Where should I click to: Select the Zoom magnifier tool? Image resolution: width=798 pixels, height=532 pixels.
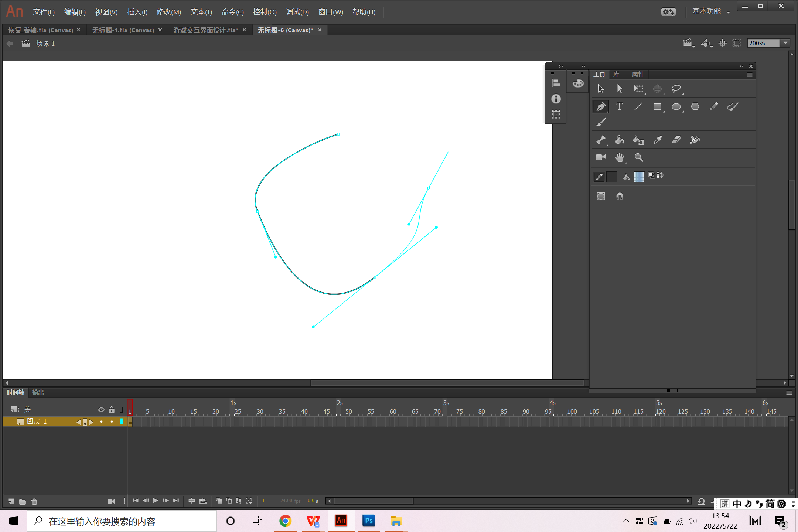coord(638,157)
